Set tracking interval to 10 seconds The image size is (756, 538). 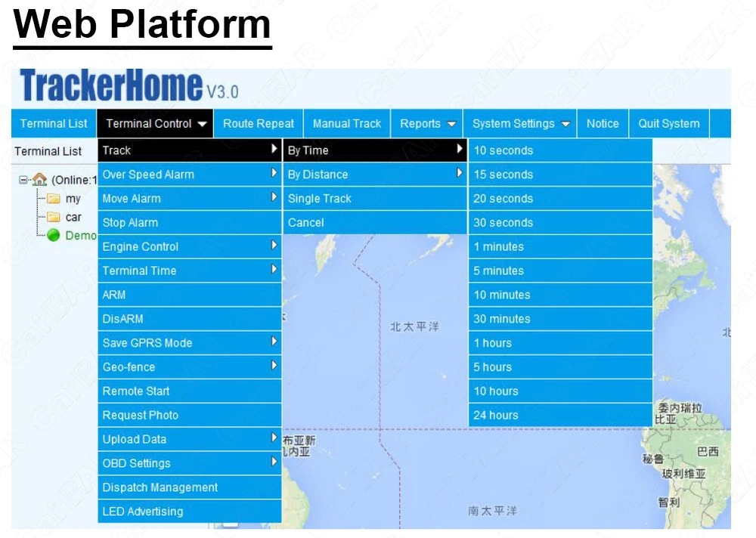tap(560, 150)
